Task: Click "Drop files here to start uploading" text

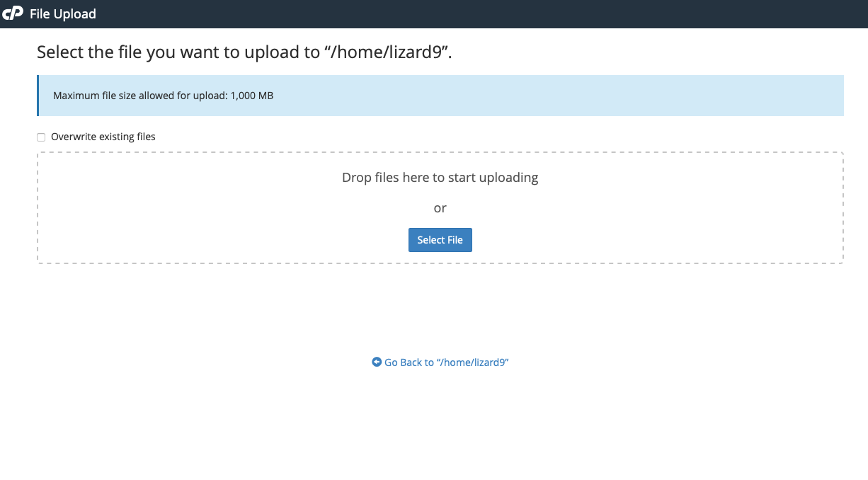Action: pyautogui.click(x=440, y=177)
